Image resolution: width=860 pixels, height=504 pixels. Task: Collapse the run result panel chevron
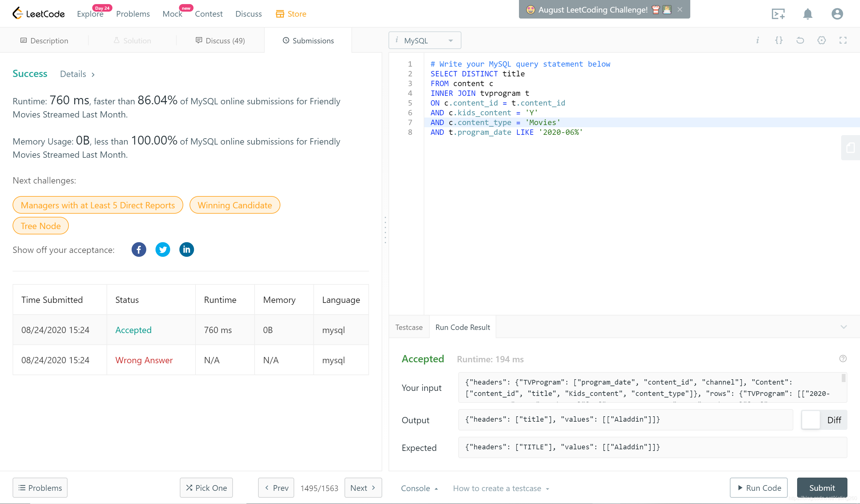coord(843,327)
